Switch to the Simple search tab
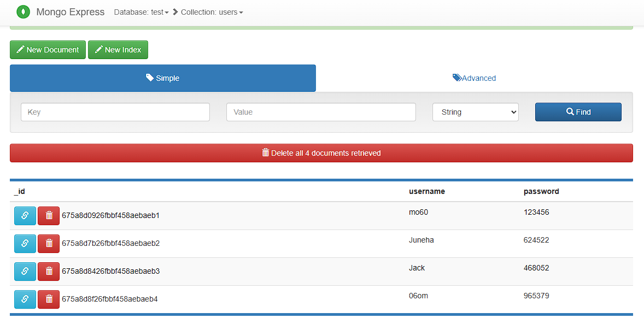 (162, 78)
